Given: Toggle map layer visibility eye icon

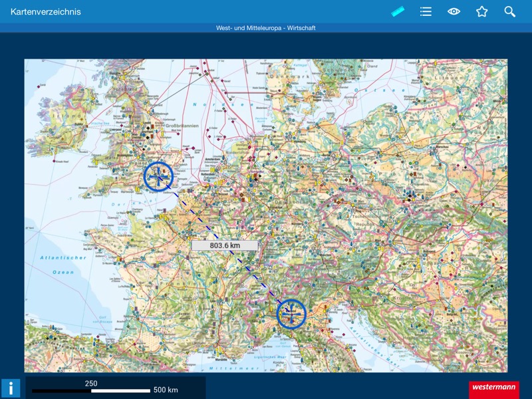Looking at the screenshot, I should pyautogui.click(x=454, y=11).
